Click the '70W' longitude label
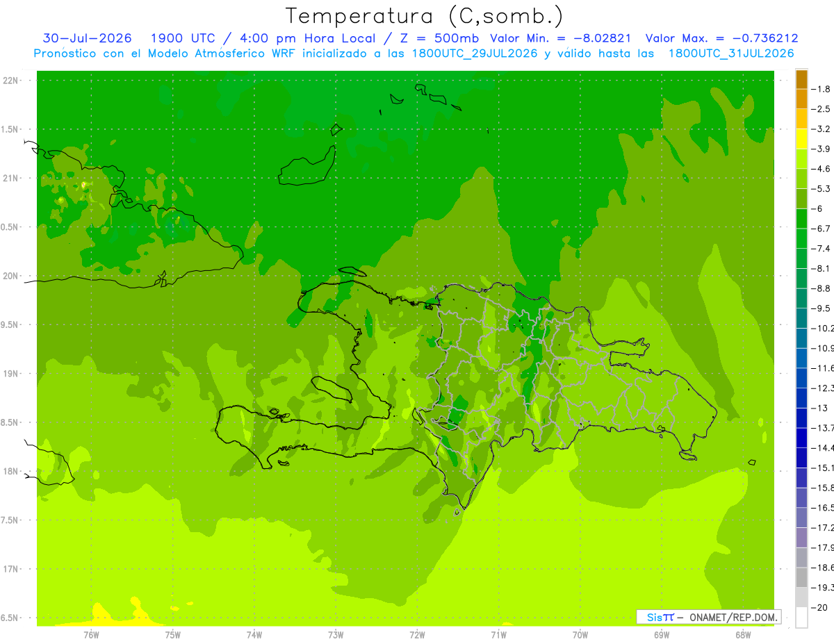Screen dimensions: 834x644 click(580, 635)
